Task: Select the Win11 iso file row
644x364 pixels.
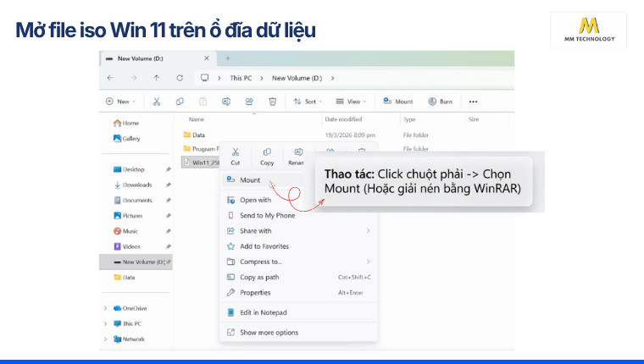Action: coord(202,163)
